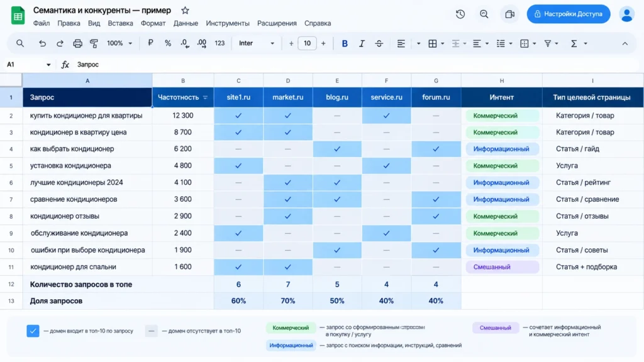The width and height of the screenshot is (644, 362).
Task: Select the frequency cell 12 300
Action: point(183,116)
